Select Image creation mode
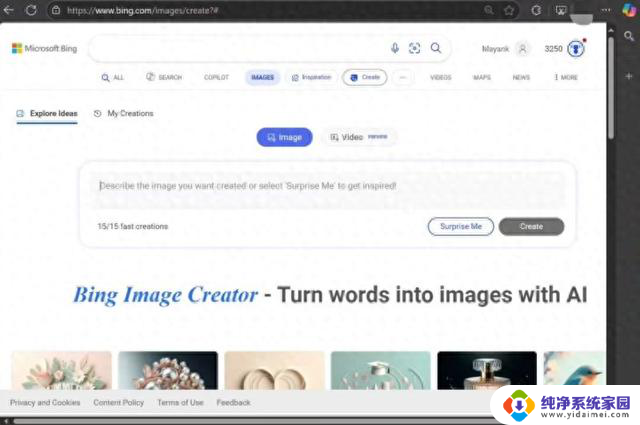 click(284, 137)
